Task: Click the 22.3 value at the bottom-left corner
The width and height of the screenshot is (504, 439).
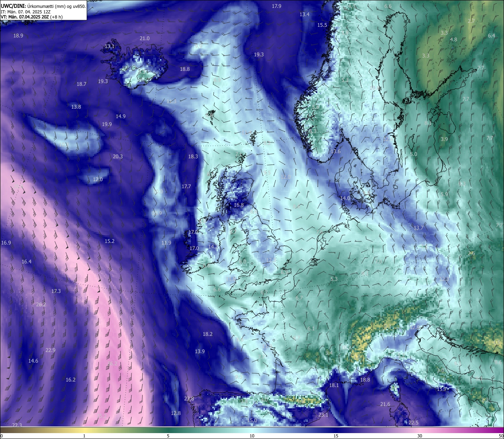Action: pos(17,425)
